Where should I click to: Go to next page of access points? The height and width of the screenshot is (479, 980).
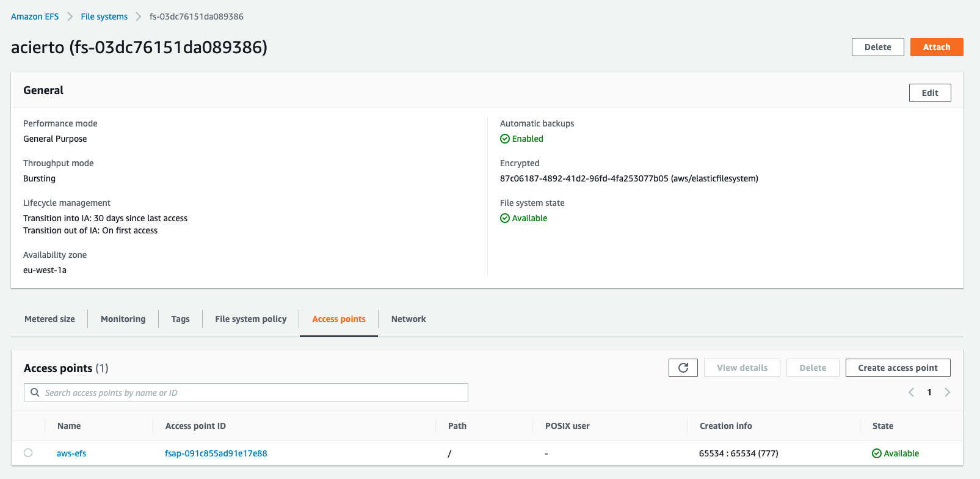tap(948, 392)
